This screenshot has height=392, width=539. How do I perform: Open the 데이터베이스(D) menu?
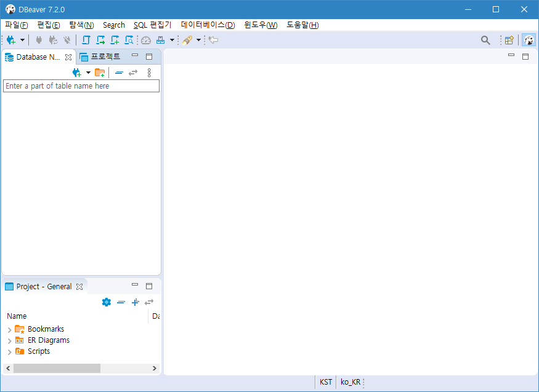pos(208,25)
